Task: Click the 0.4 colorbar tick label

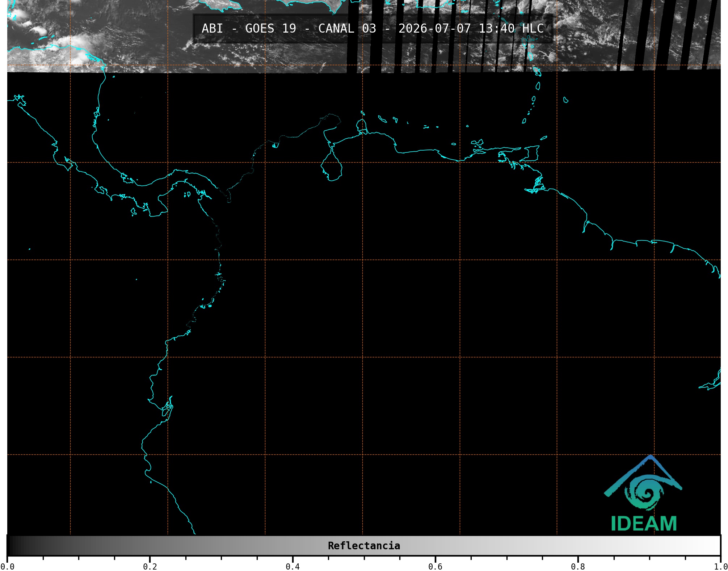Action: [293, 566]
